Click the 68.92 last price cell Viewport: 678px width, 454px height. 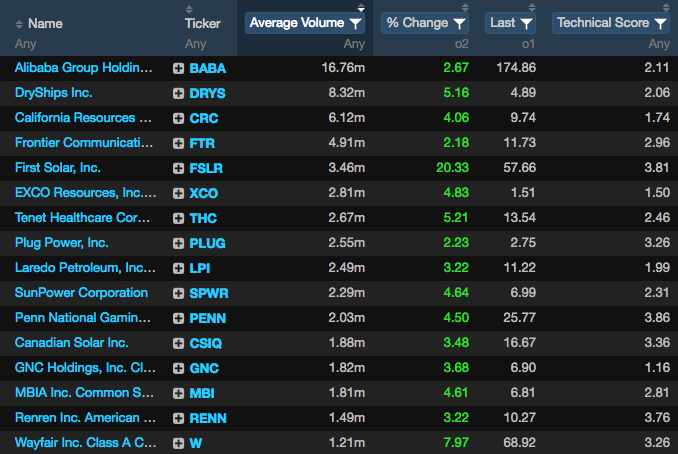click(x=520, y=443)
